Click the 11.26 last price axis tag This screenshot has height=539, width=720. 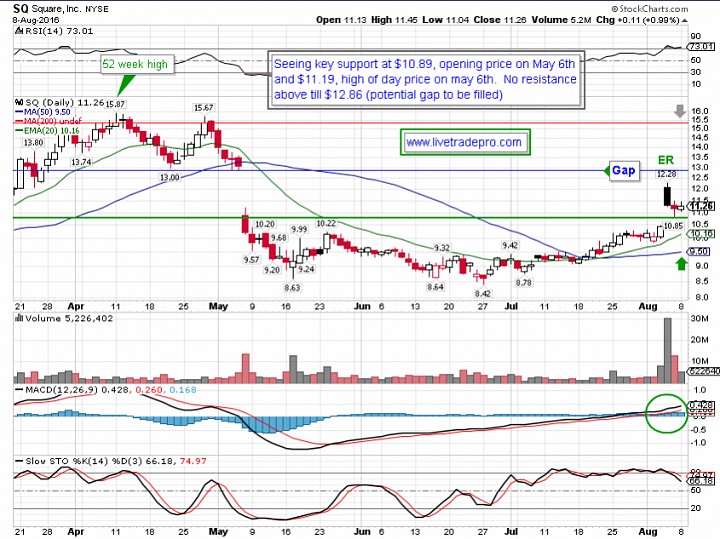701,206
